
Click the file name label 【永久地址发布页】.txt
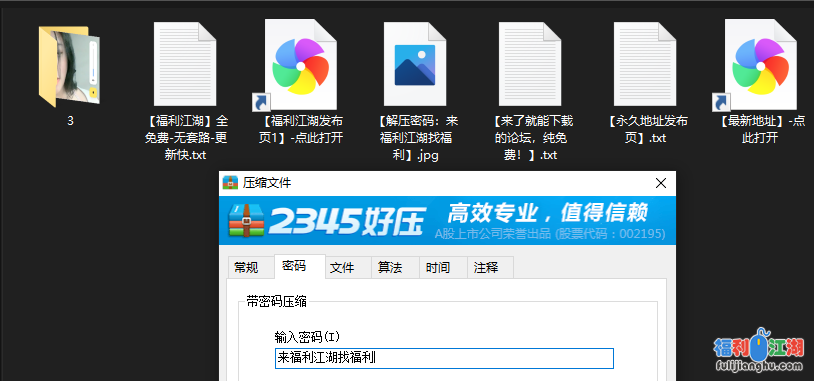pyautogui.click(x=648, y=130)
